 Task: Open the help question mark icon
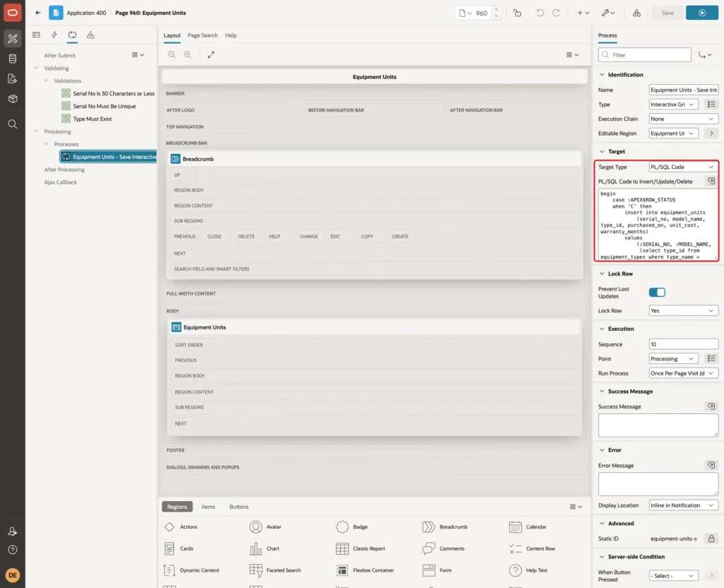click(x=13, y=550)
